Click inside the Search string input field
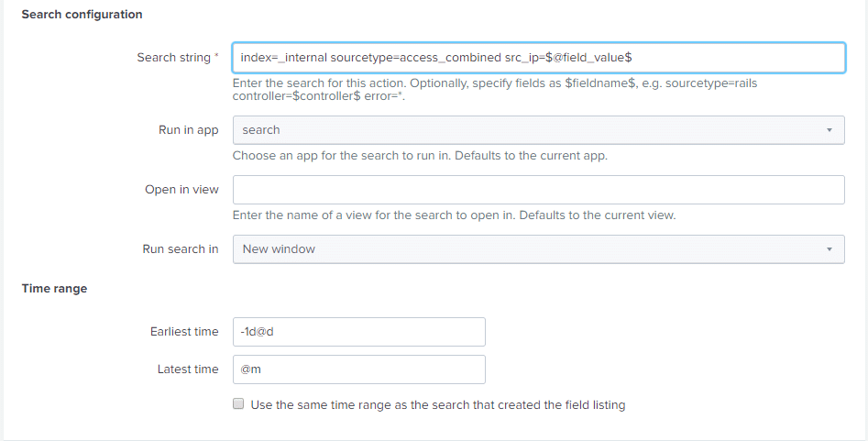Image resolution: width=868 pixels, height=441 pixels. point(538,58)
